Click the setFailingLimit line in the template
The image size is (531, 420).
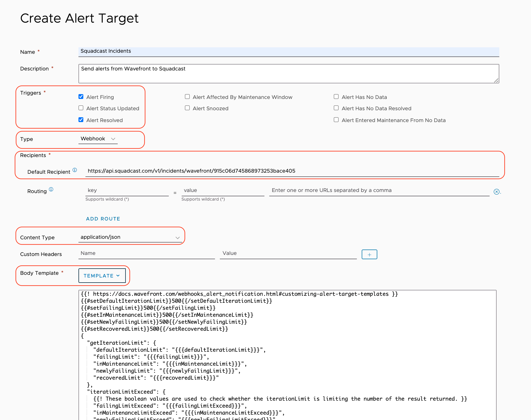click(x=148, y=308)
